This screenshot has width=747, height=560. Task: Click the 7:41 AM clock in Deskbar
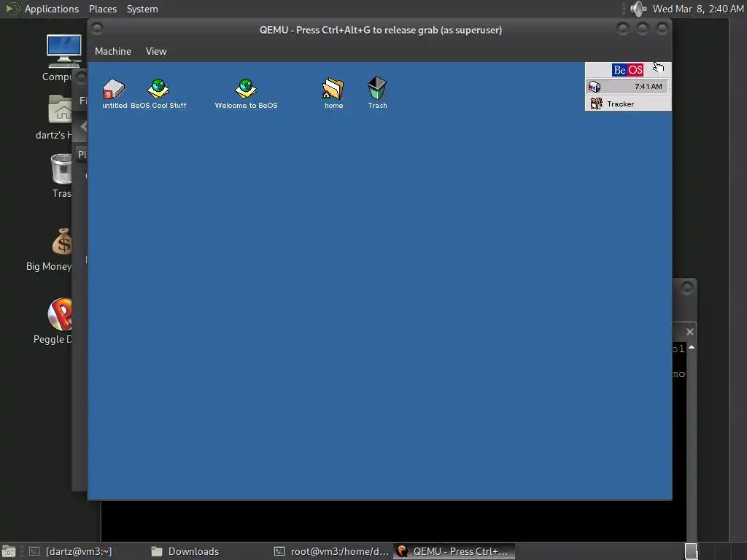point(648,87)
